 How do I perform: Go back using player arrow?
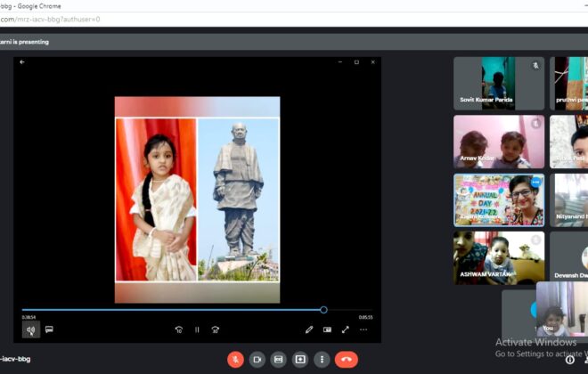[22, 62]
